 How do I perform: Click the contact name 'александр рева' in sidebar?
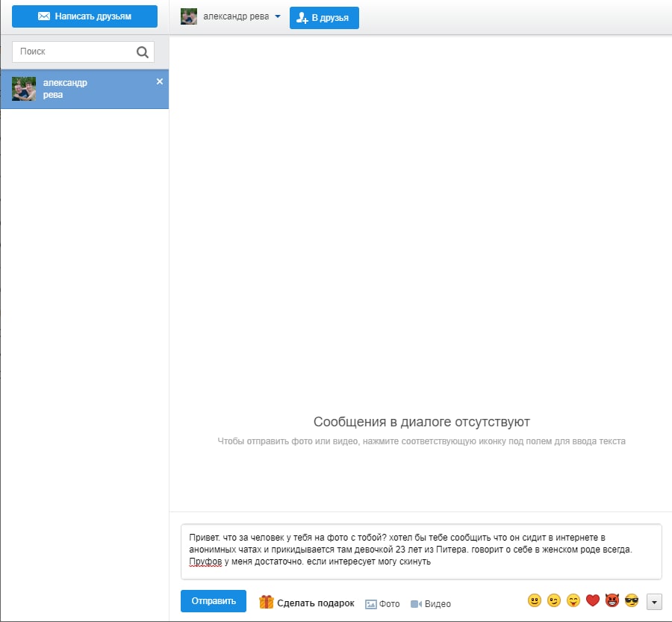(65, 89)
